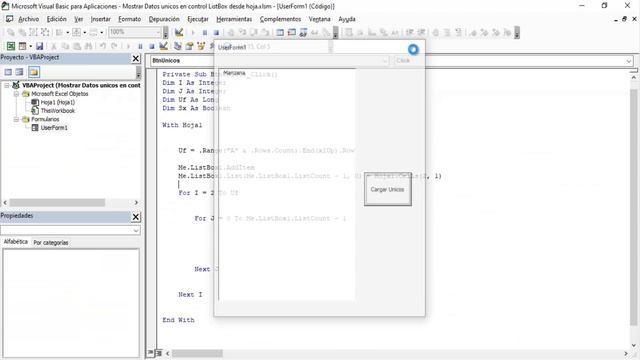The width and height of the screenshot is (640, 360).
Task: Open the Insertar menu
Action: coord(100,19)
